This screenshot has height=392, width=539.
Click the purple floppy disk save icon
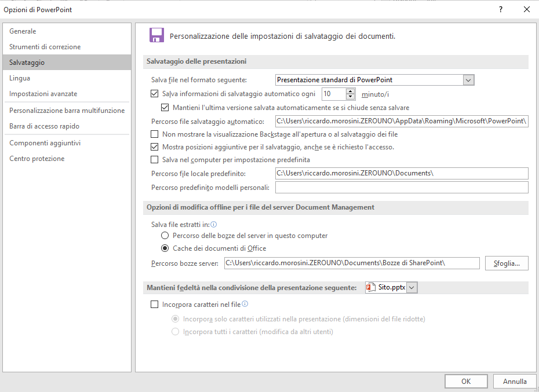coord(156,35)
